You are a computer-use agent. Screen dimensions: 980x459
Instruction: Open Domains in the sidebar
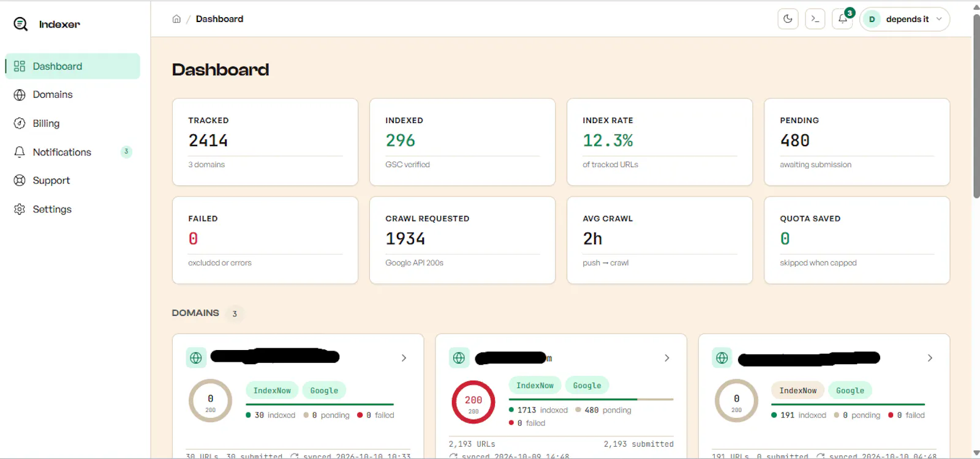pyautogui.click(x=73, y=95)
